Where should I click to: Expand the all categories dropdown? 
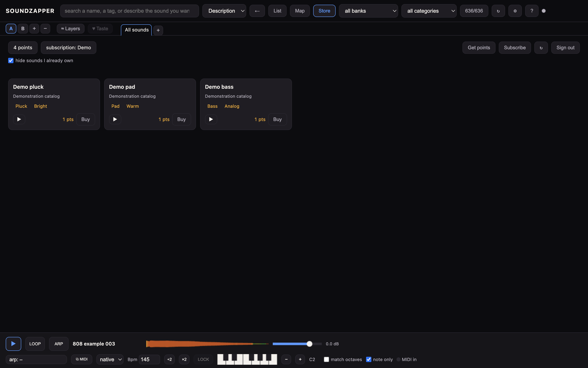click(429, 11)
